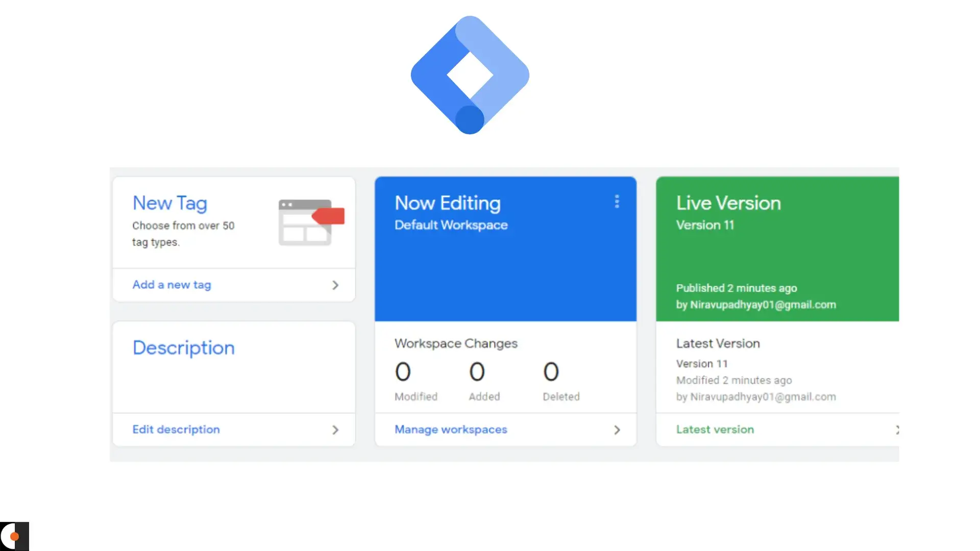This screenshot has height=551, width=980.
Task: Click Version 11 under Live Version
Action: coord(705,225)
